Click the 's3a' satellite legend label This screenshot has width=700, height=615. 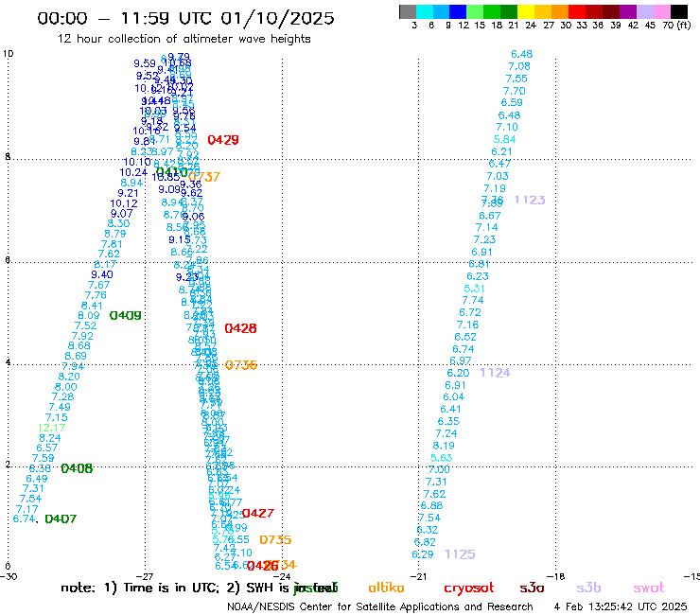click(533, 589)
